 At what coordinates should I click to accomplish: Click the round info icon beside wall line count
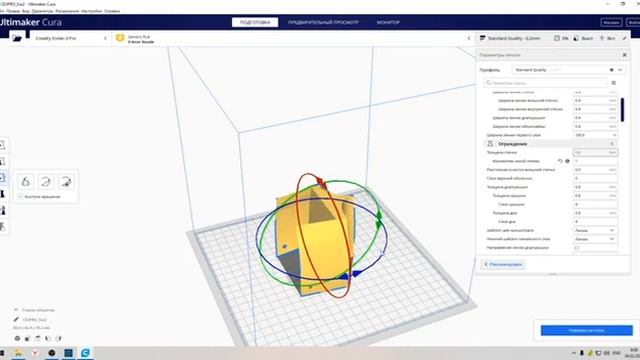pos(567,161)
